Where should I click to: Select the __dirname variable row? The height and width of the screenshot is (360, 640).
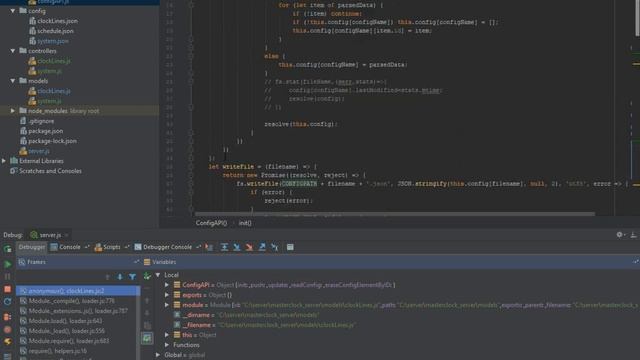point(246,315)
